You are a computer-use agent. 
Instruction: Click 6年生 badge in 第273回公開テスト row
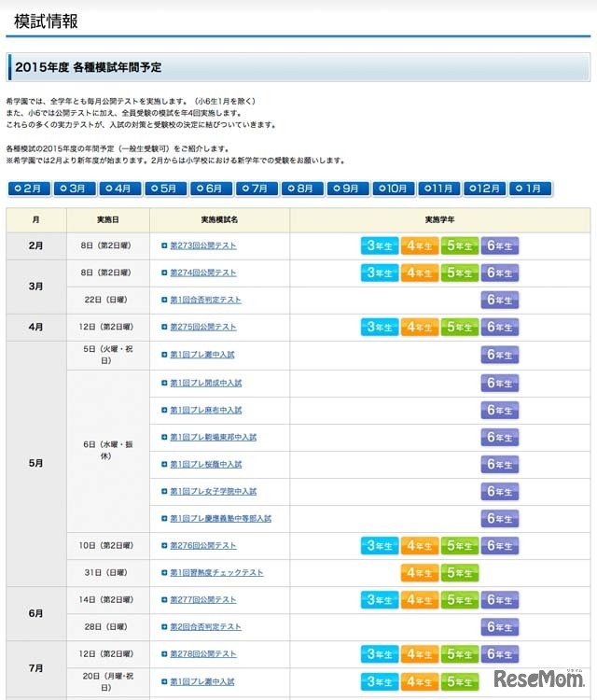click(x=500, y=245)
